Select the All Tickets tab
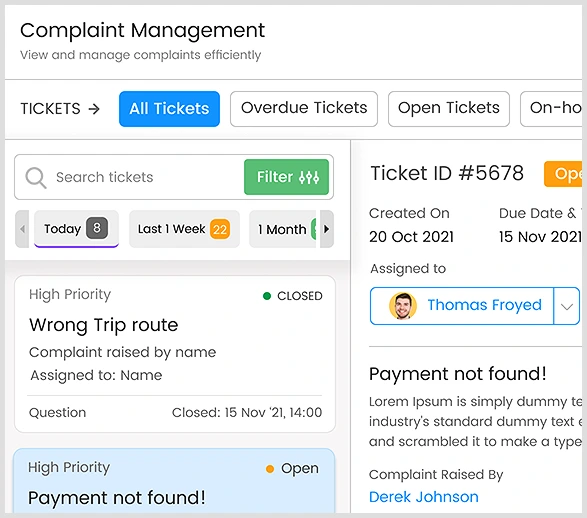 [x=169, y=109]
